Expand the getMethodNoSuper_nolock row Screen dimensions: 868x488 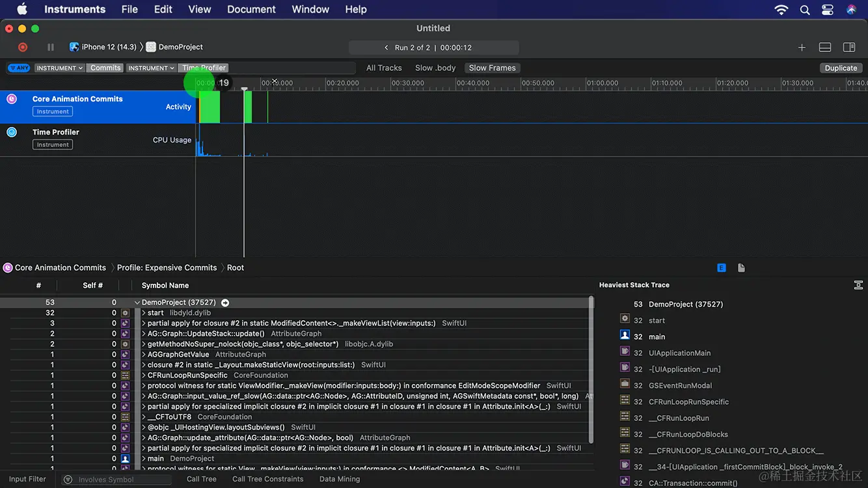[x=144, y=344]
